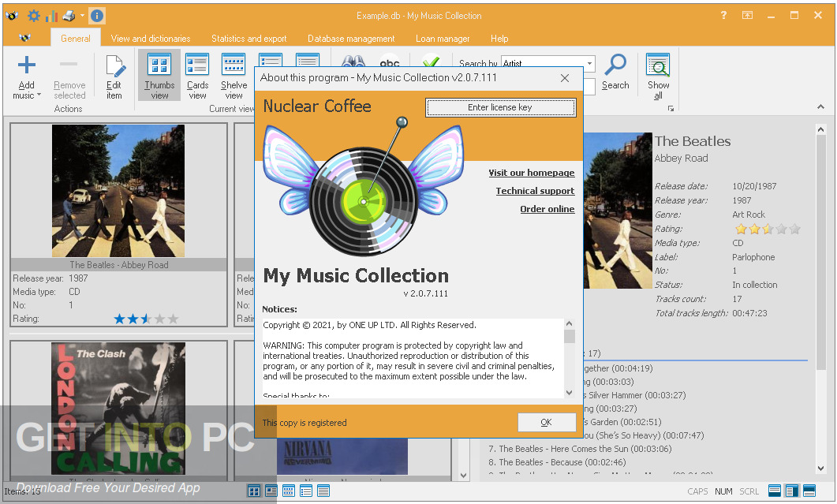Expand the Add music dropdown arrow
This screenshot has height=504, width=837.
tap(39, 95)
